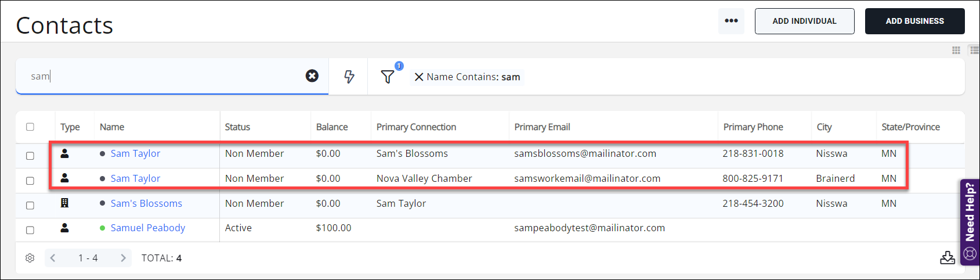Check the box for Sam Taylor in Brainerd
This screenshot has height=280, width=980.
point(30,181)
